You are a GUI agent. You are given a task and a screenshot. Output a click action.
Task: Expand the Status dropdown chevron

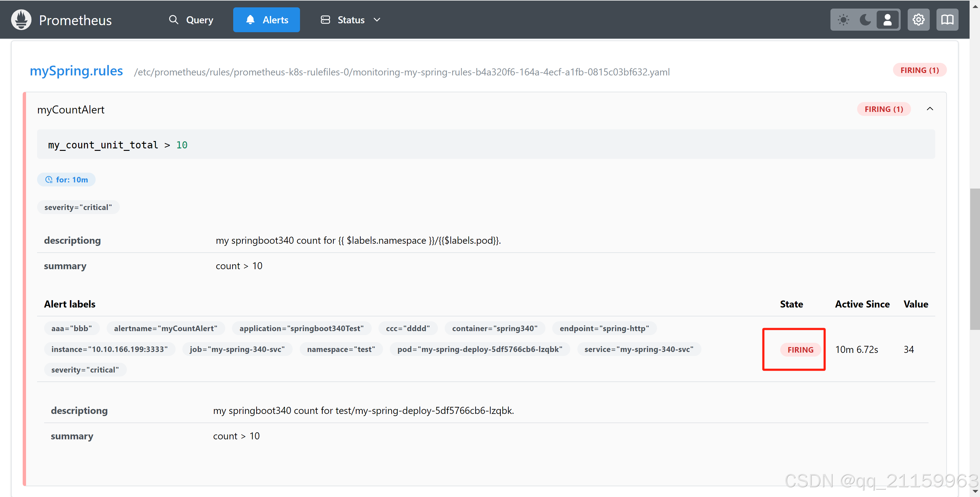(x=377, y=20)
